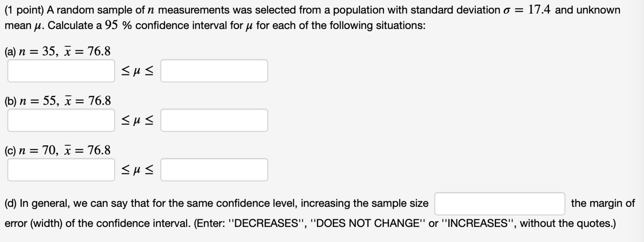Screen dimensions: 644x242
Task: Click the "(1 point)" label
Action: point(24,10)
